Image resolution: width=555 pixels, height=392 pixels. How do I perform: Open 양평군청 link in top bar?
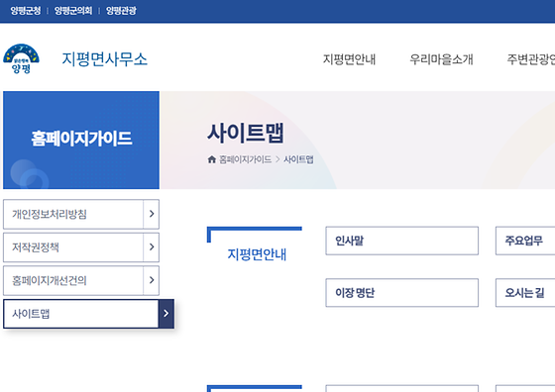coord(26,11)
